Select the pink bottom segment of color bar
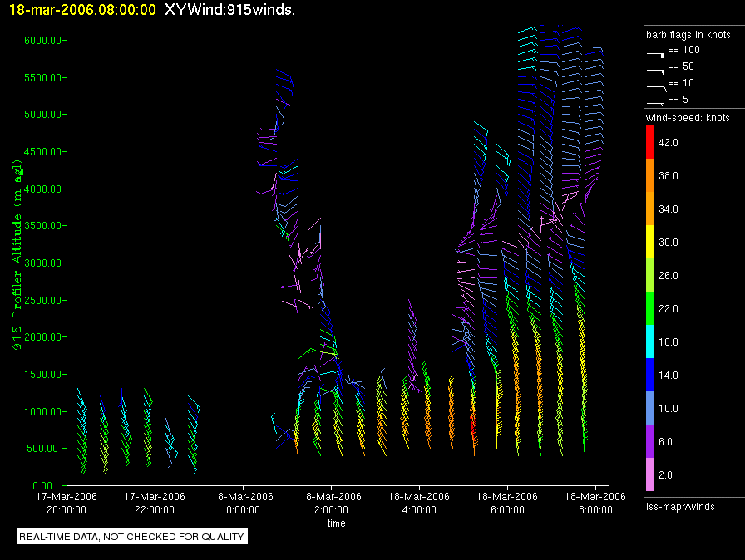The height and width of the screenshot is (560, 745). [650, 475]
